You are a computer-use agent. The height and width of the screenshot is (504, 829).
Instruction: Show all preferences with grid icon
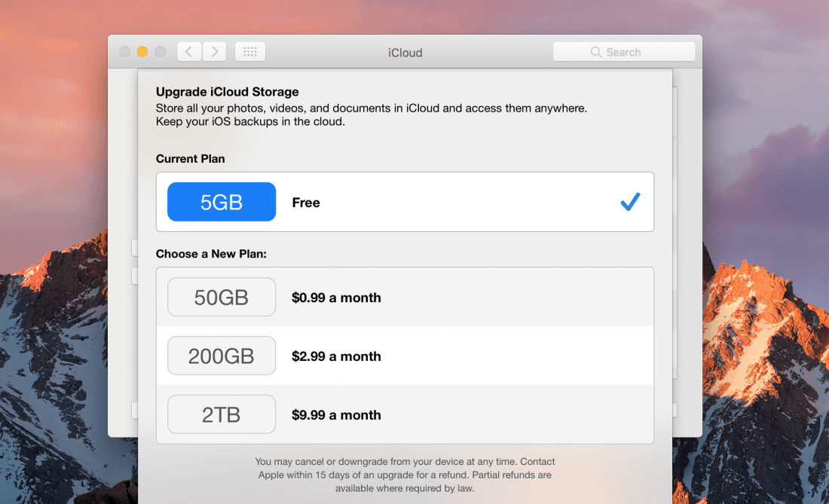point(250,52)
